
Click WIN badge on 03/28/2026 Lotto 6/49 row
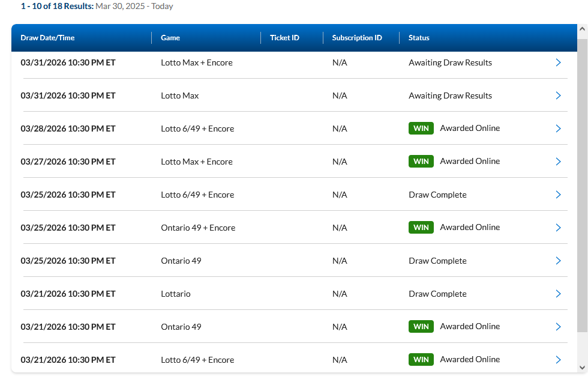tap(421, 129)
